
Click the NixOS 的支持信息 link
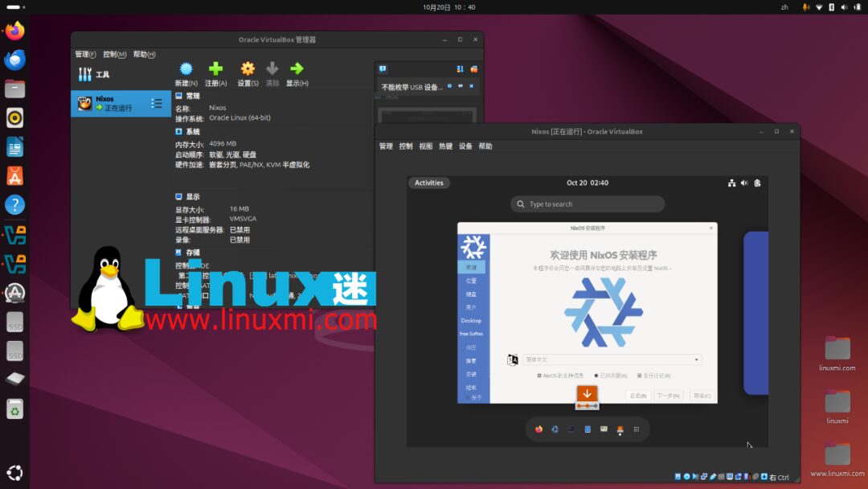tap(560, 376)
